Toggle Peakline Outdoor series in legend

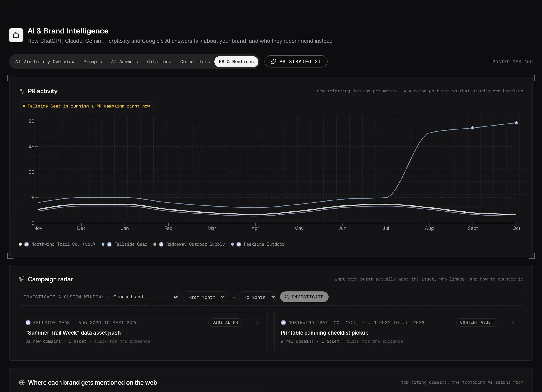click(x=258, y=244)
